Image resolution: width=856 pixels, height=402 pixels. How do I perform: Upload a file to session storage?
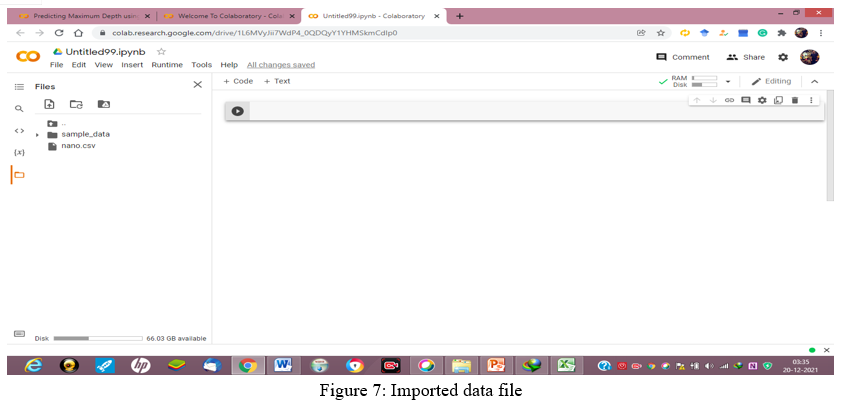(49, 104)
